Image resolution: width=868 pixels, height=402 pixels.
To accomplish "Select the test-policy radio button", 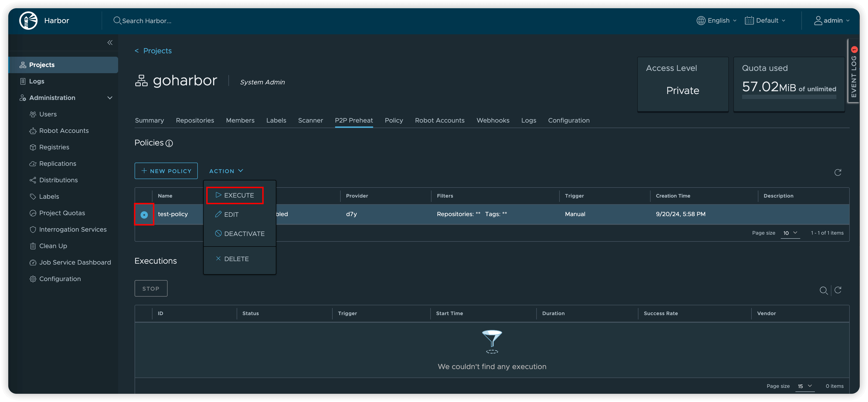I will 144,214.
